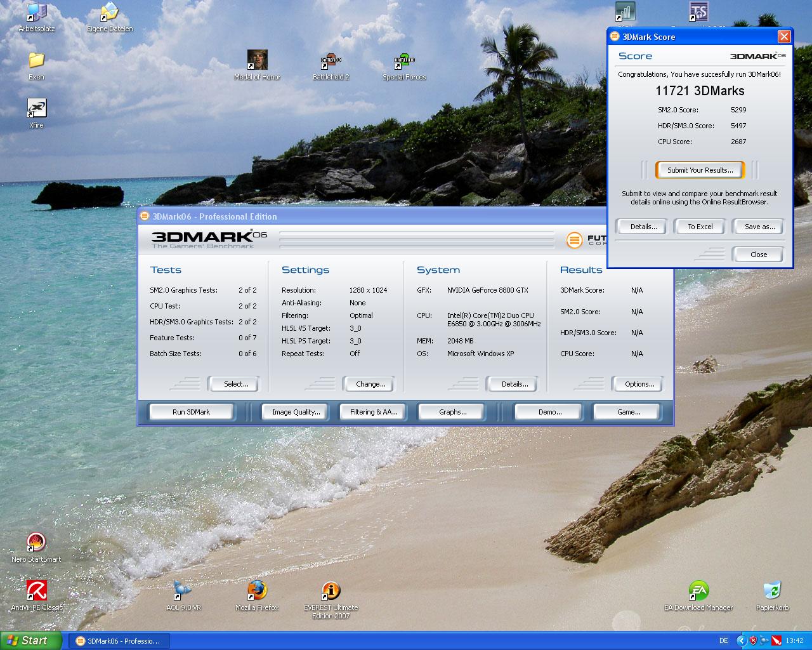
Task: Click the taskbar clock 13:42
Action: (x=794, y=640)
